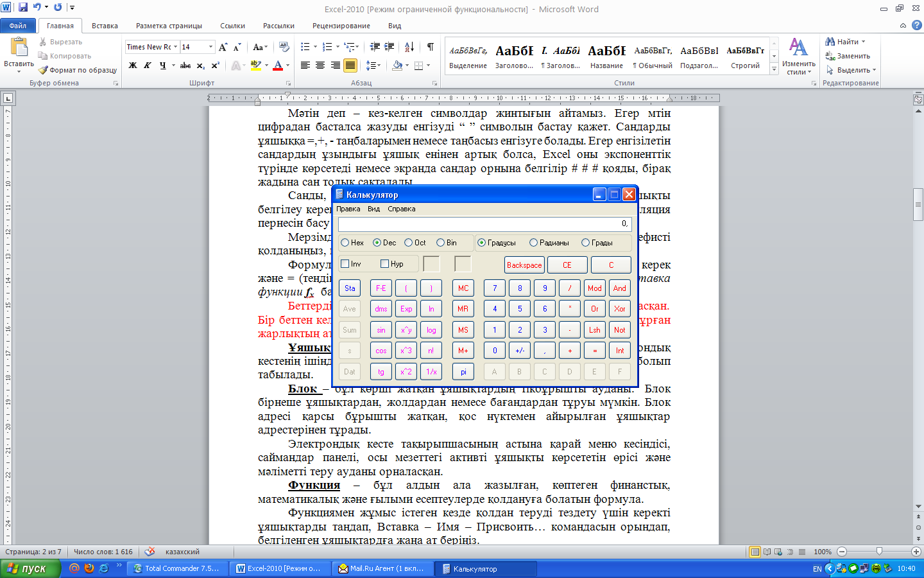This screenshot has width=924, height=578.
Task: Select Hex radio in Calculator
Action: (x=345, y=243)
